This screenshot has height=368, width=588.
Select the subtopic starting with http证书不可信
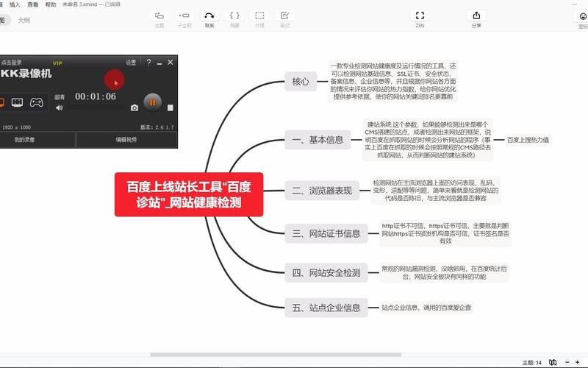click(445, 233)
